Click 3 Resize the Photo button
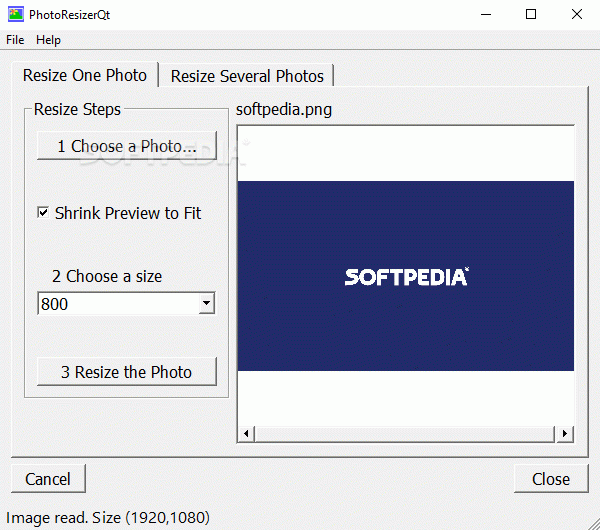The image size is (600, 530). (x=127, y=372)
